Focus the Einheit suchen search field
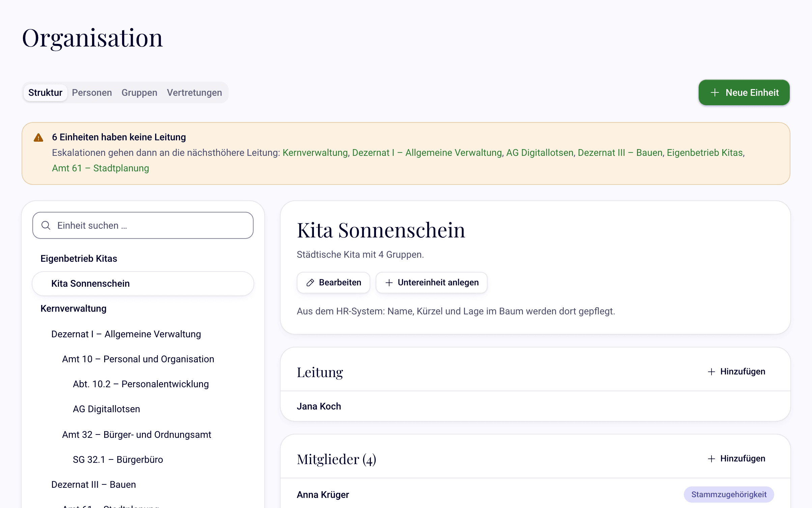Viewport: 812px width, 508px height. [x=143, y=225]
